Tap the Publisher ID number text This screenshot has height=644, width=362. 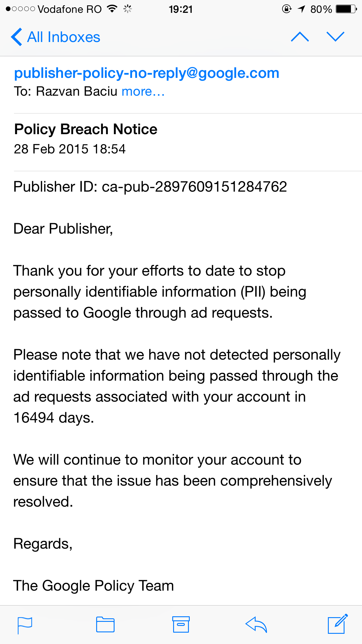click(194, 187)
